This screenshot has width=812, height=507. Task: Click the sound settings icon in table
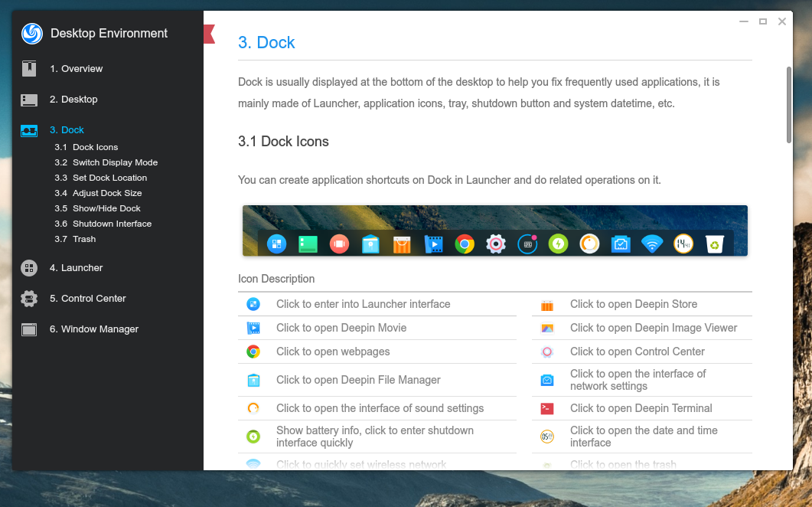(x=253, y=408)
